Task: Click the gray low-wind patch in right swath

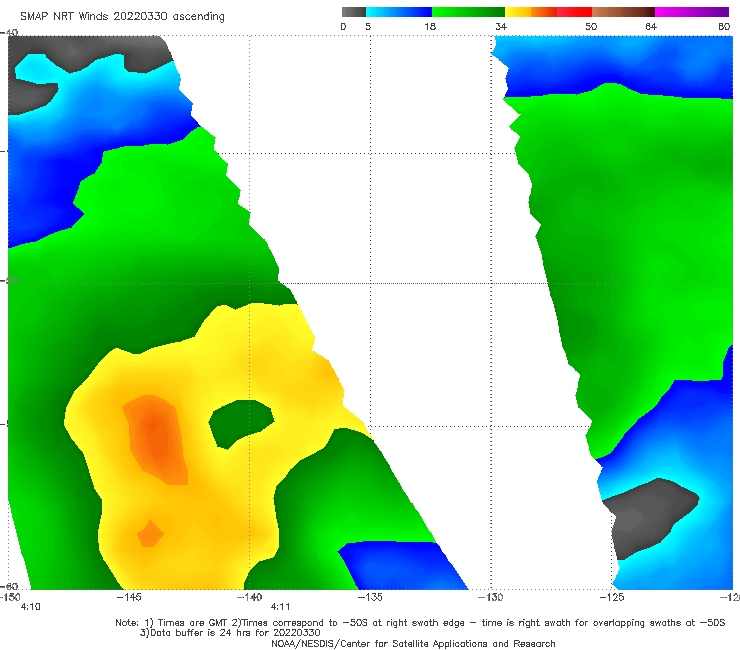Action: pos(649,517)
